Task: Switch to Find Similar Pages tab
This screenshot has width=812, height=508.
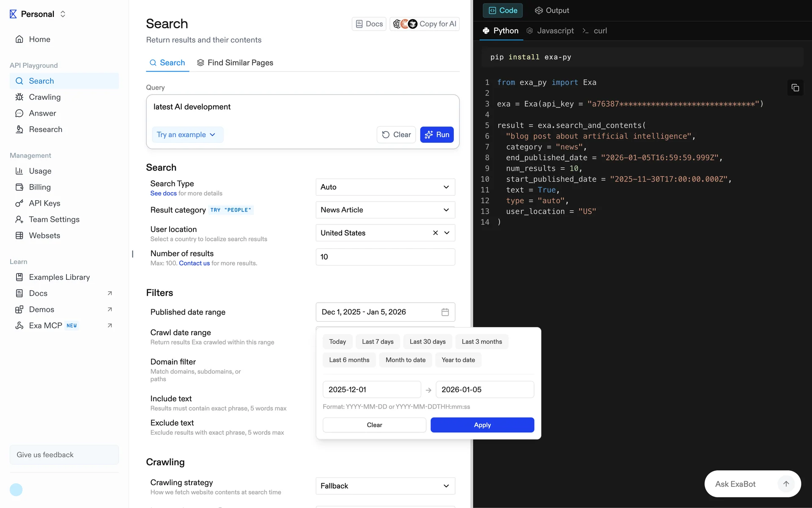Action: (x=235, y=63)
